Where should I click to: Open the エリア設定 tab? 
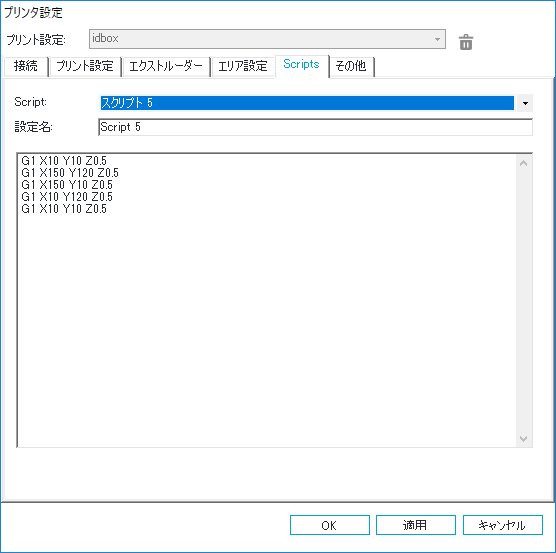243,66
